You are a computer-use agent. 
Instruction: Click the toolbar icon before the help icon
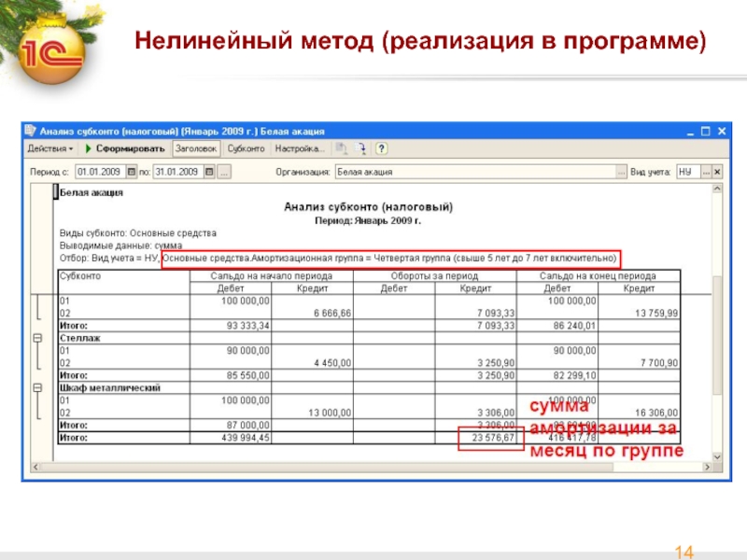coord(361,148)
